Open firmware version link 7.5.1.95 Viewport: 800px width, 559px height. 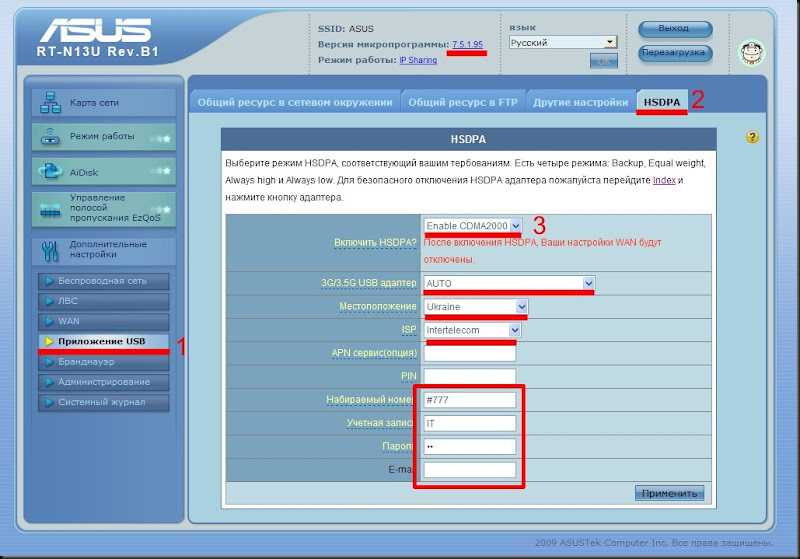[467, 44]
